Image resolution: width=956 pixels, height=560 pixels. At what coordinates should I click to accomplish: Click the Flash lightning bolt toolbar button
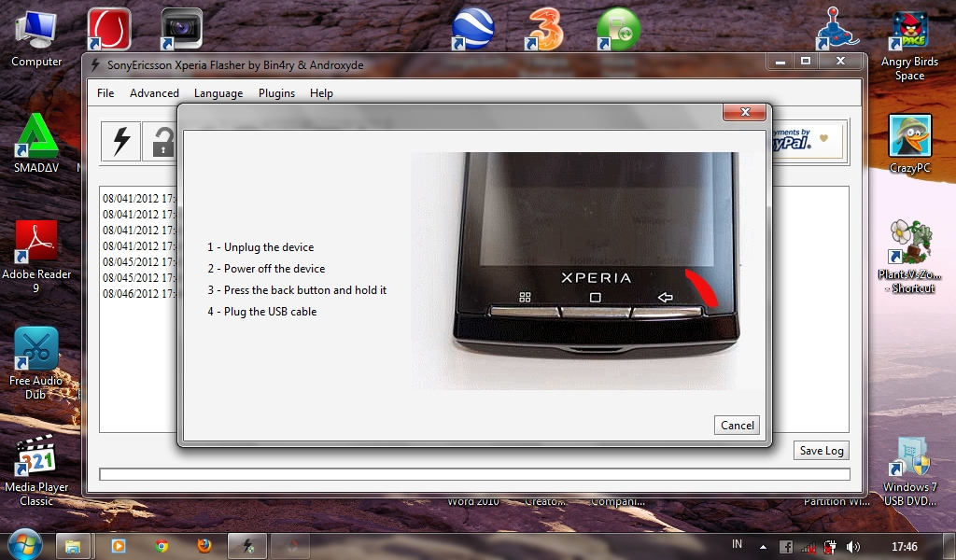coord(121,141)
